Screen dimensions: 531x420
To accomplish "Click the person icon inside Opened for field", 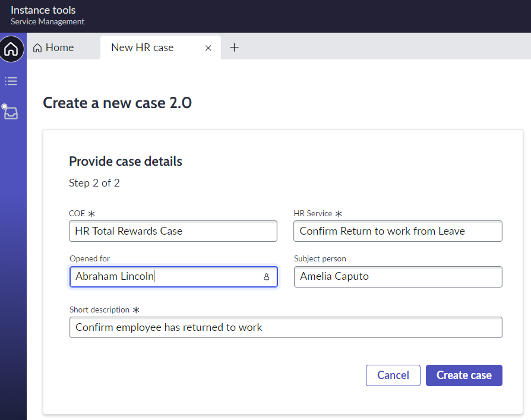I will click(x=267, y=277).
